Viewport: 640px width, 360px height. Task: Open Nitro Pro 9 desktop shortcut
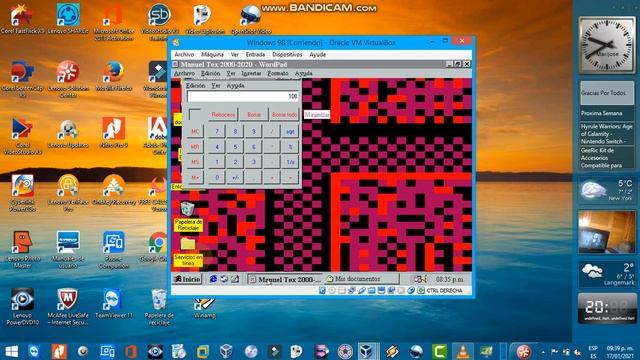[113, 133]
